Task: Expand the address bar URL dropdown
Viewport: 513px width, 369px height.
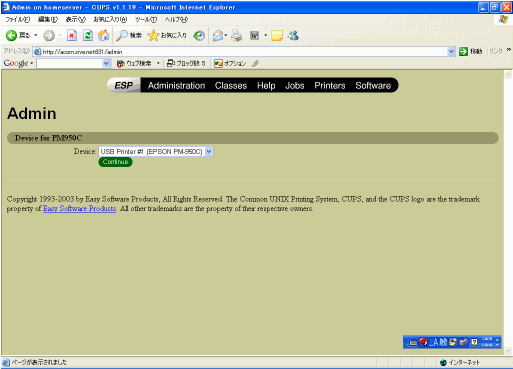Action: [x=451, y=52]
